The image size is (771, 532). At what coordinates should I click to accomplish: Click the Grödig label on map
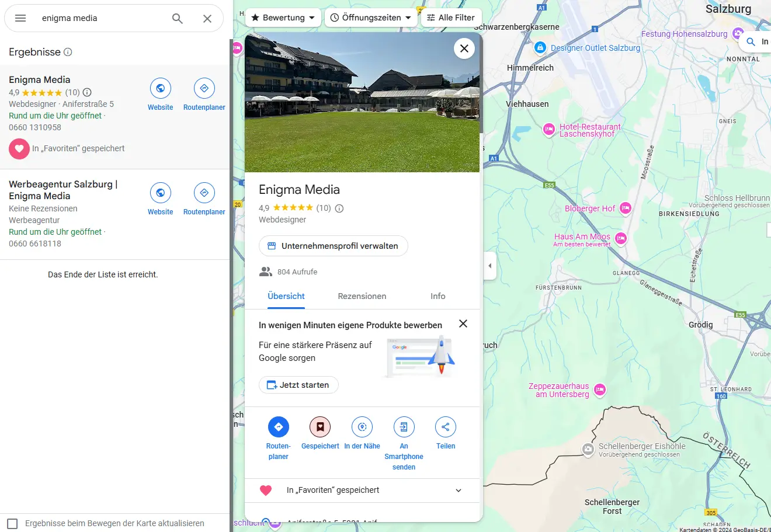click(701, 325)
